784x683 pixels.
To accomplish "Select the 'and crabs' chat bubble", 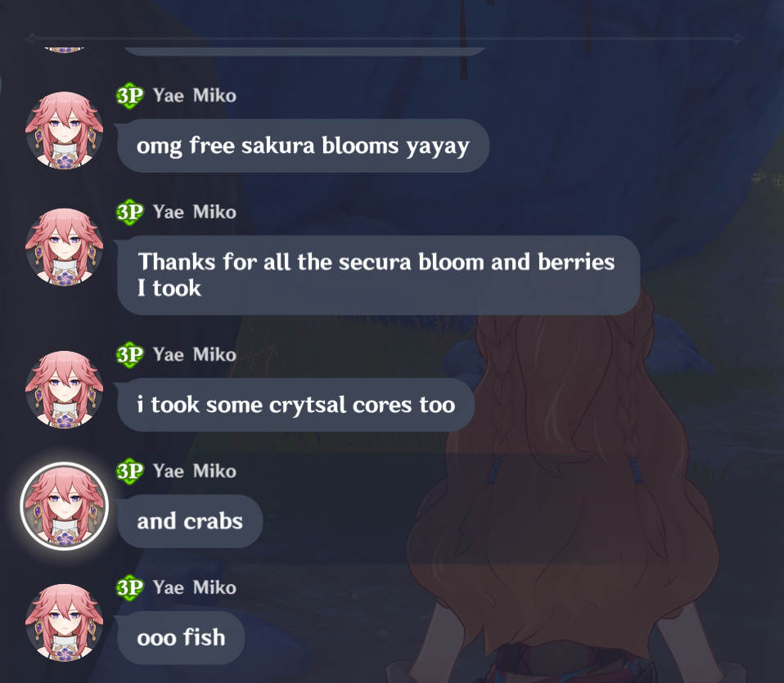I will (x=190, y=521).
